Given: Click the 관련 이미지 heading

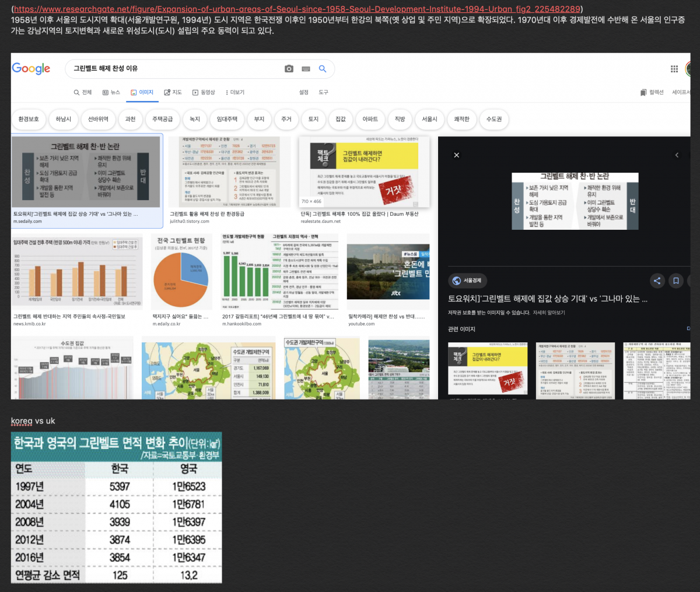Looking at the screenshot, I should [461, 330].
